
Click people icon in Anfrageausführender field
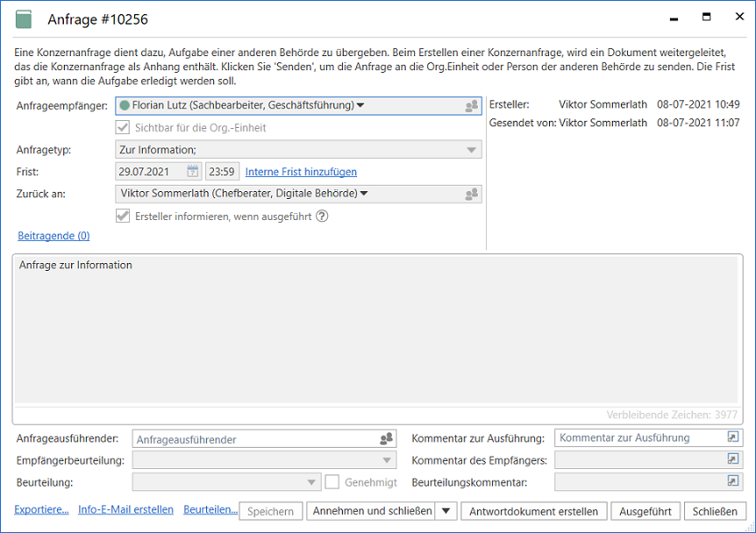click(386, 439)
